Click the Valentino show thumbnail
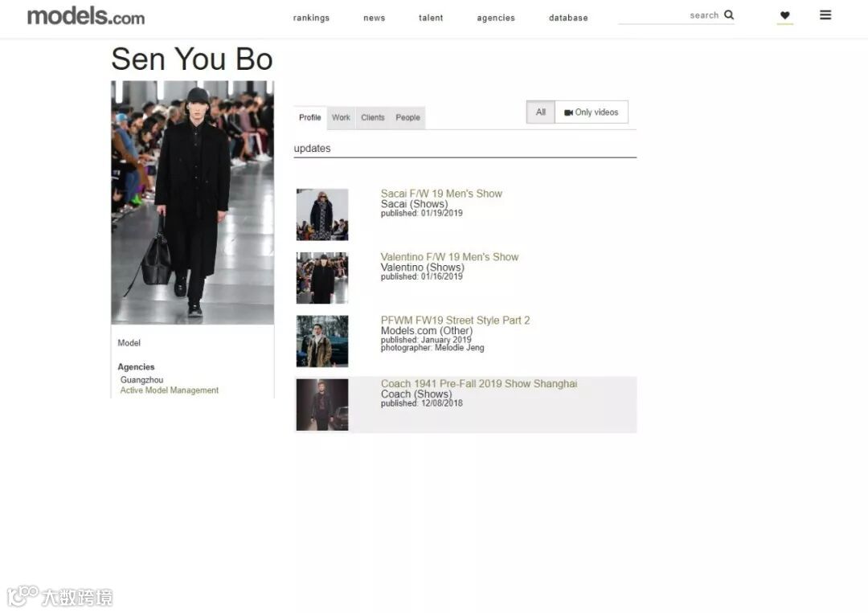This screenshot has width=868, height=613. (x=322, y=278)
